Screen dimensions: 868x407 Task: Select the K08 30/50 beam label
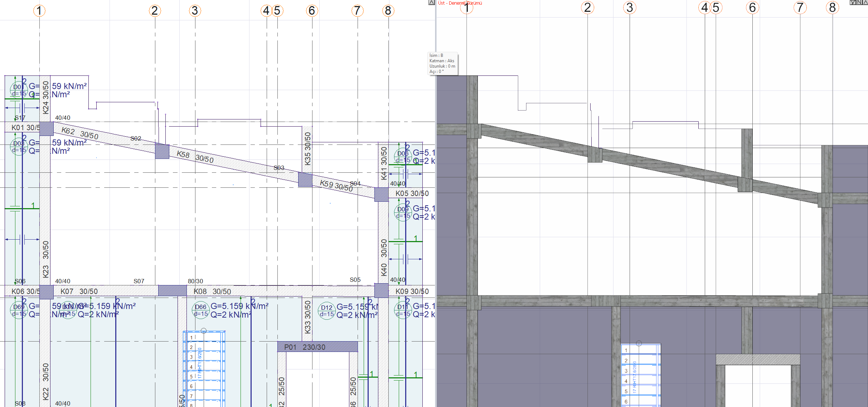click(x=212, y=291)
